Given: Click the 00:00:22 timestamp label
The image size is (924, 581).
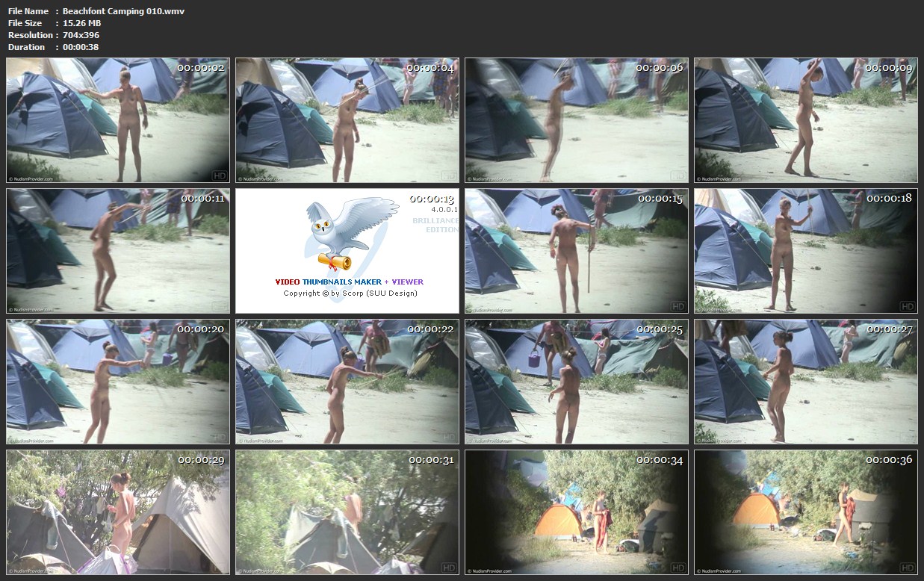Looking at the screenshot, I should pos(431,329).
